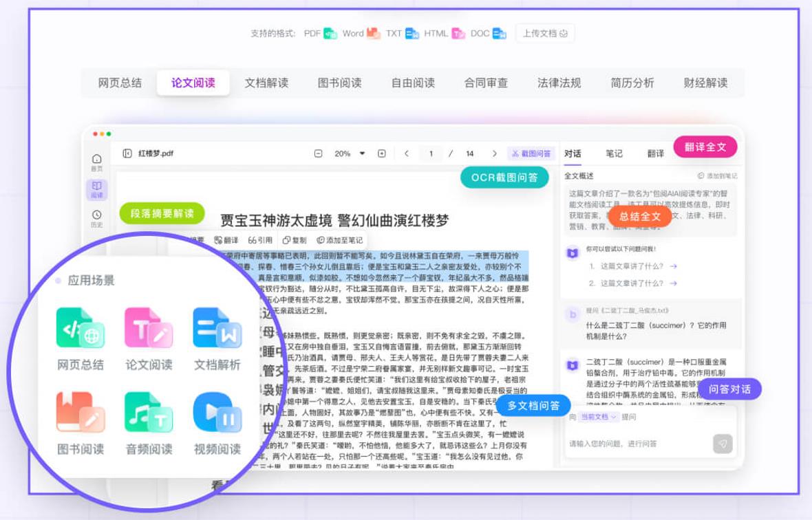Switch to the 笔记 tab
Screen dimensions: 812x520
click(613, 153)
